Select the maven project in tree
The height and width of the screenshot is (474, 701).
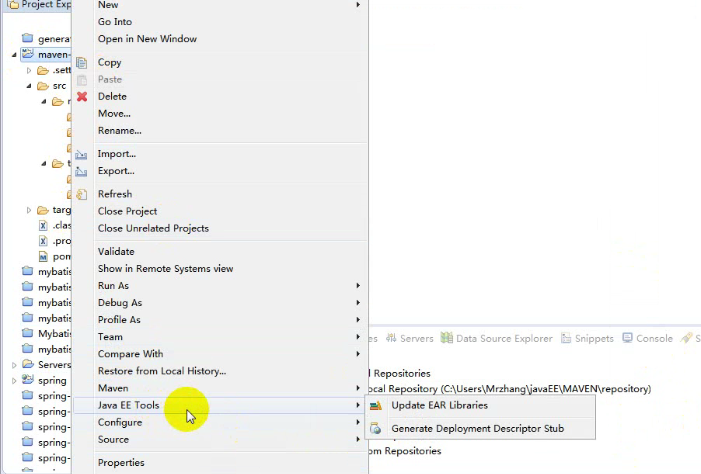coord(46,55)
